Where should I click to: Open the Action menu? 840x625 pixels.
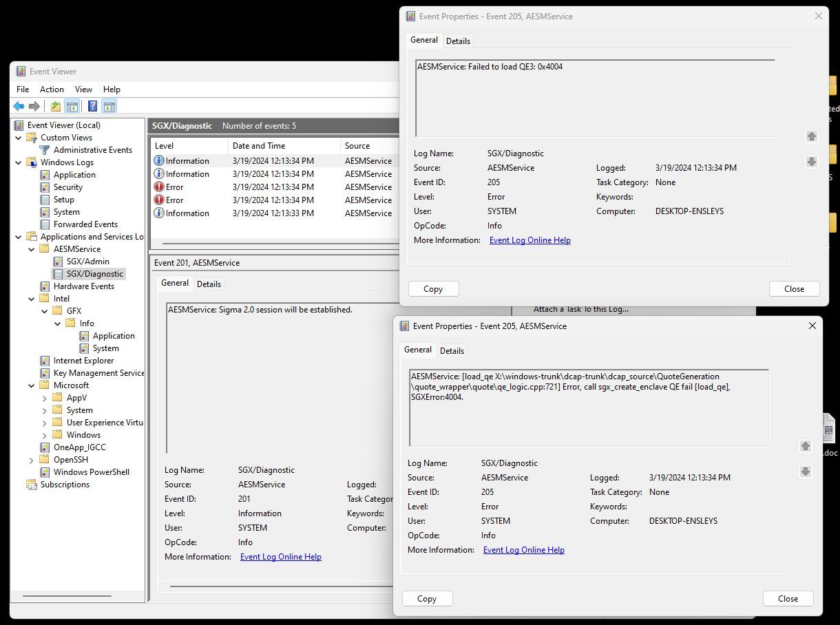click(x=52, y=89)
